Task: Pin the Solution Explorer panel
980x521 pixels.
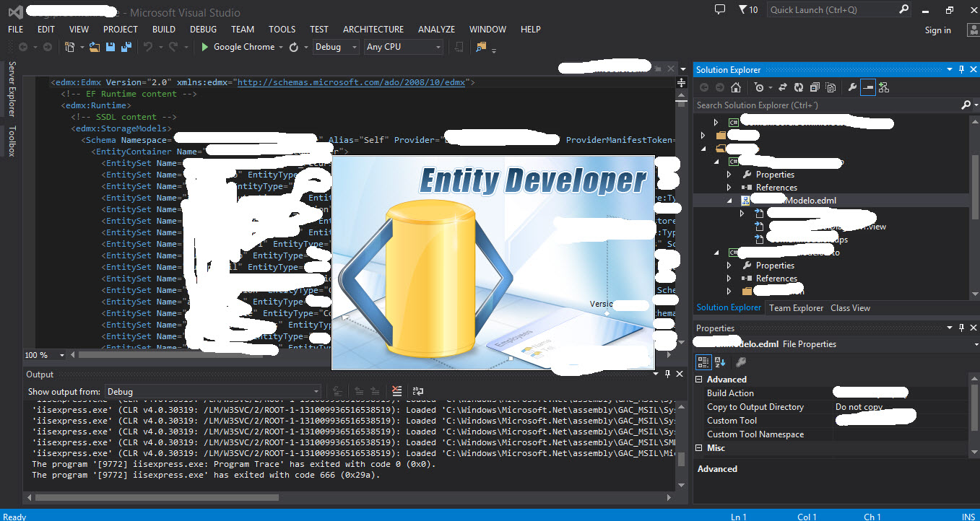Action: 961,69
